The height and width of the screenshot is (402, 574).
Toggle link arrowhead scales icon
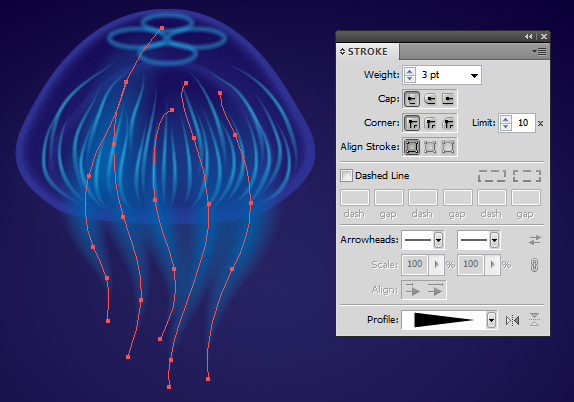click(x=534, y=265)
